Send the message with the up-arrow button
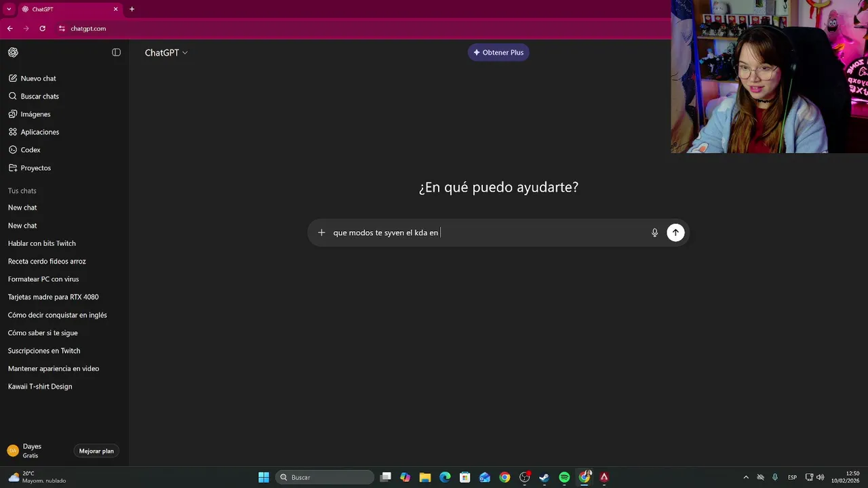 (x=675, y=232)
